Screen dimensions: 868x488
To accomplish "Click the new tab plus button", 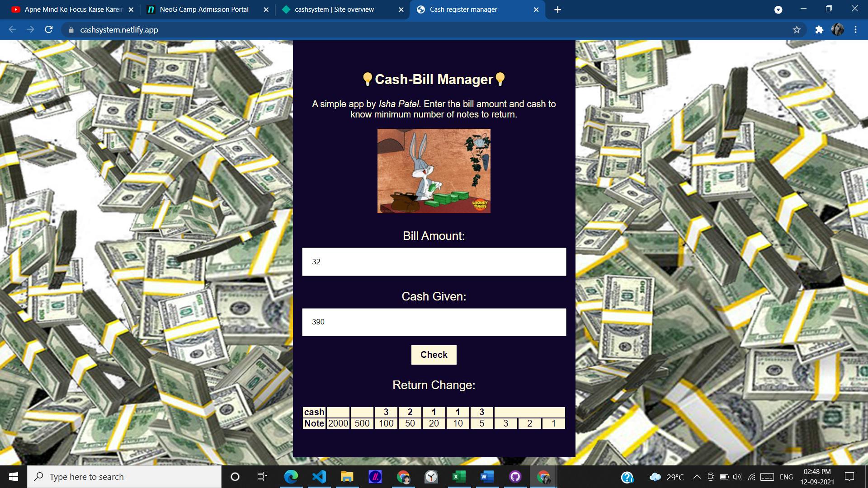I will tap(557, 9).
